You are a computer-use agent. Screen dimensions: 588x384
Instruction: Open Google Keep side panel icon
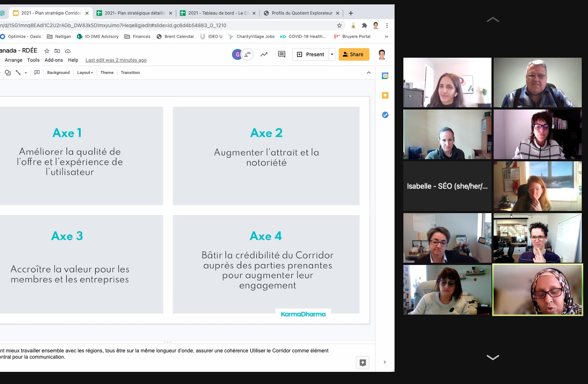(385, 96)
